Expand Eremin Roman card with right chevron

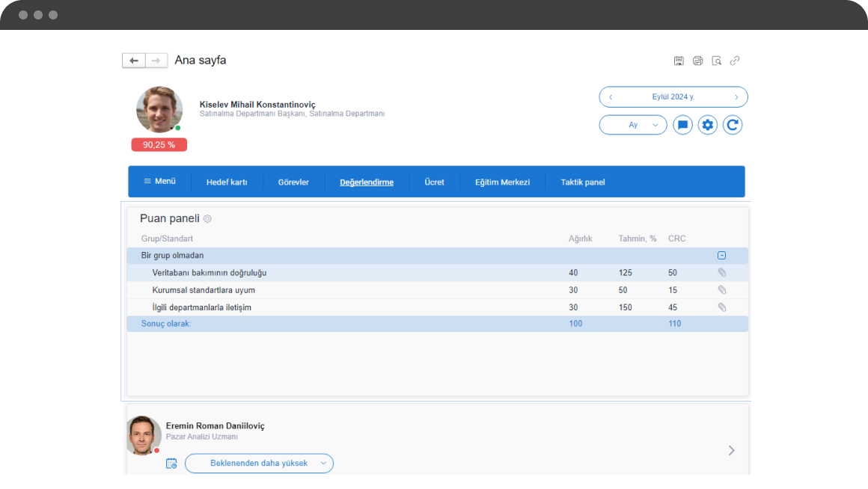pyautogui.click(x=731, y=450)
